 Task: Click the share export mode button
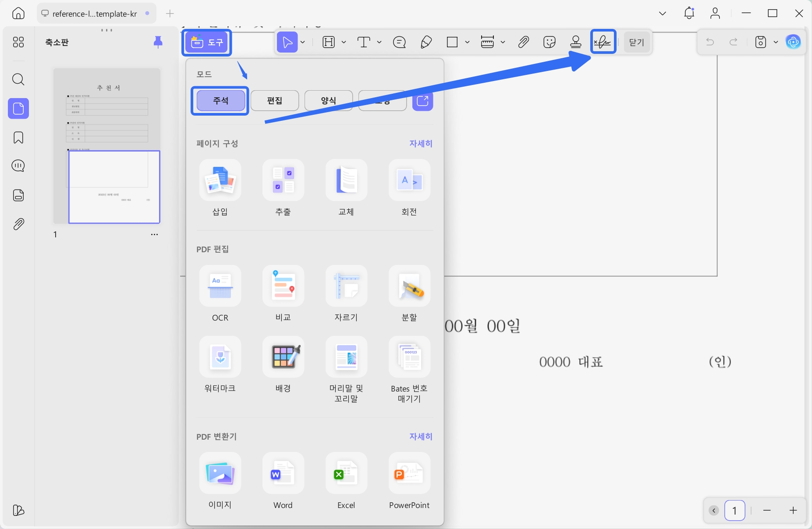(x=423, y=101)
